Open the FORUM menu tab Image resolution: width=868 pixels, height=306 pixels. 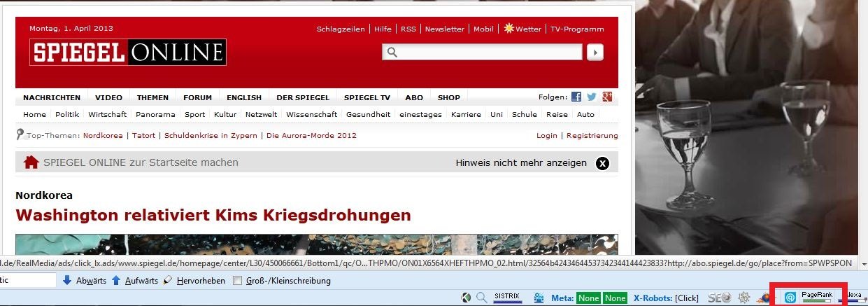pos(198,97)
